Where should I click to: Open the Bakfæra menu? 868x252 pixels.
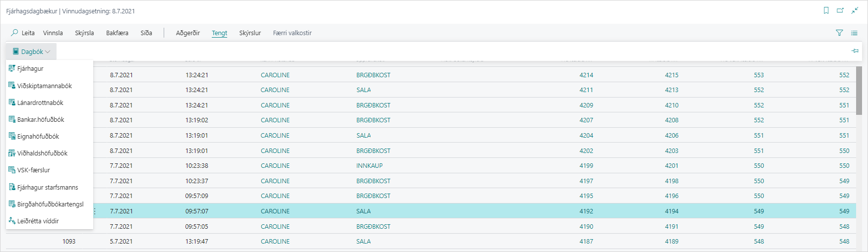[117, 33]
